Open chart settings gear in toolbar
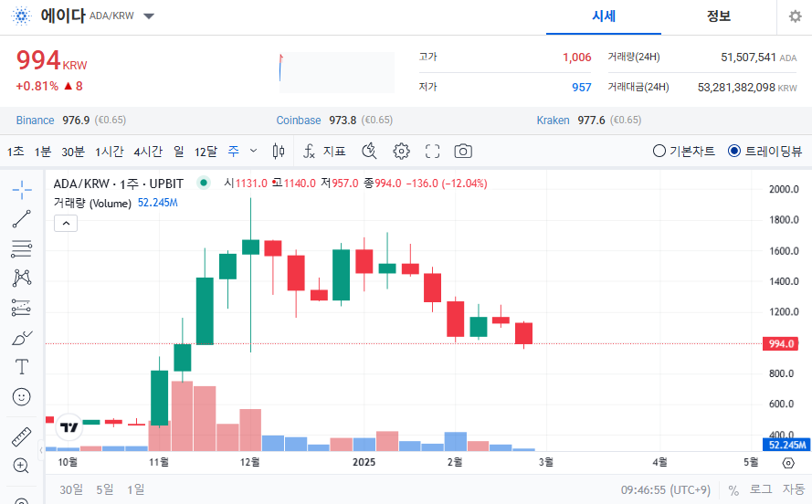Viewport: 812px width, 504px height. tap(401, 151)
